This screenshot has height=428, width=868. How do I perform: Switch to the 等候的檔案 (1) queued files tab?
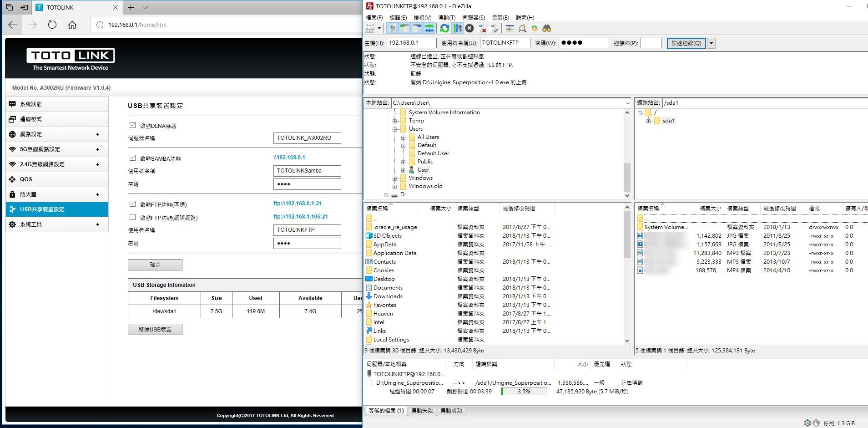click(386, 411)
